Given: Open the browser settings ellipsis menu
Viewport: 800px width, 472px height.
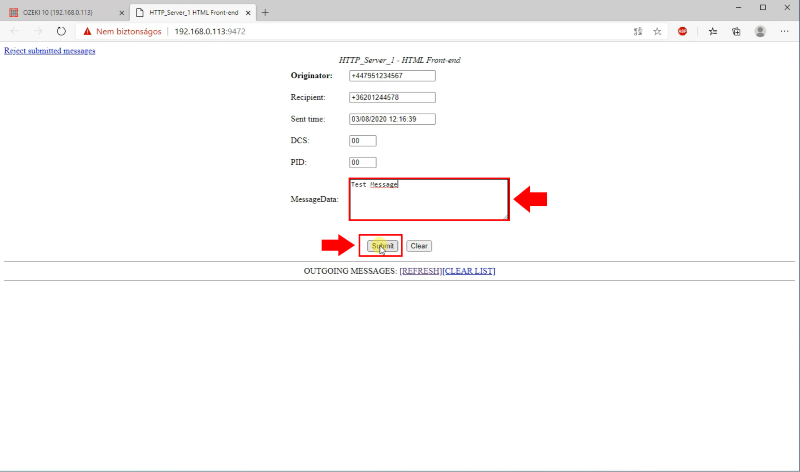Looking at the screenshot, I should [785, 31].
